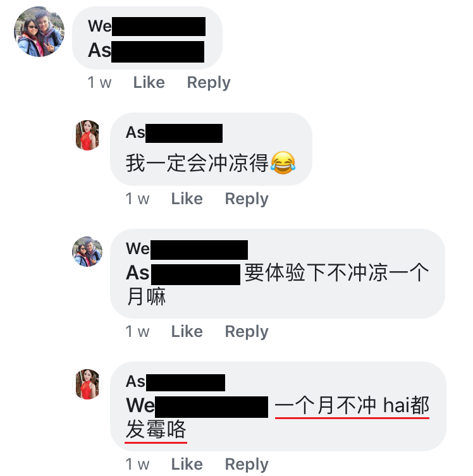473x476 pixels.
Task: Click the 1 w timestamp under the top comment
Action: coord(99,83)
